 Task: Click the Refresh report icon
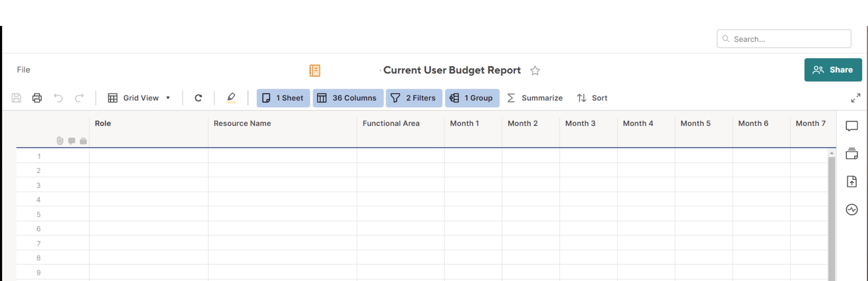pyautogui.click(x=199, y=98)
